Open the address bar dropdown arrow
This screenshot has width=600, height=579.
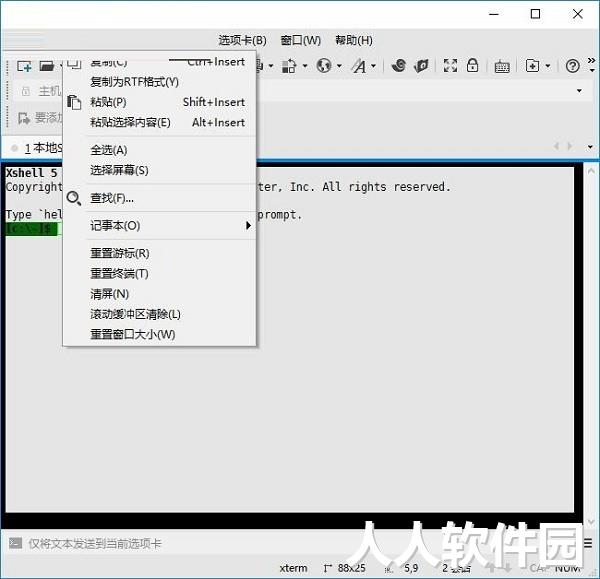pos(579,91)
